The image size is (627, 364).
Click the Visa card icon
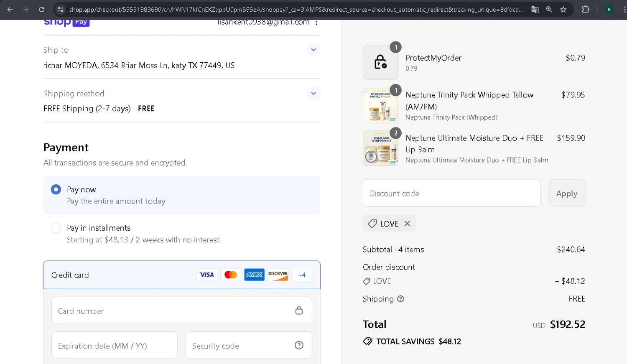207,275
